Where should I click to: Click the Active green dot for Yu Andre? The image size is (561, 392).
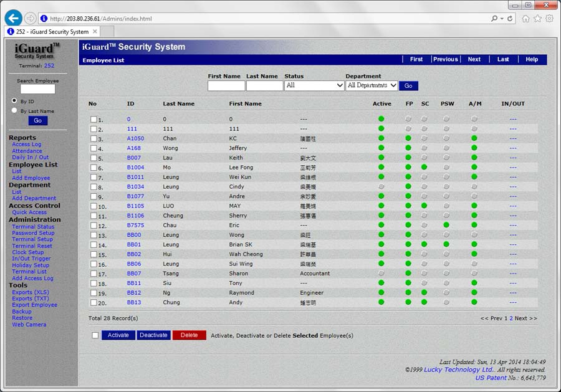pyautogui.click(x=381, y=196)
